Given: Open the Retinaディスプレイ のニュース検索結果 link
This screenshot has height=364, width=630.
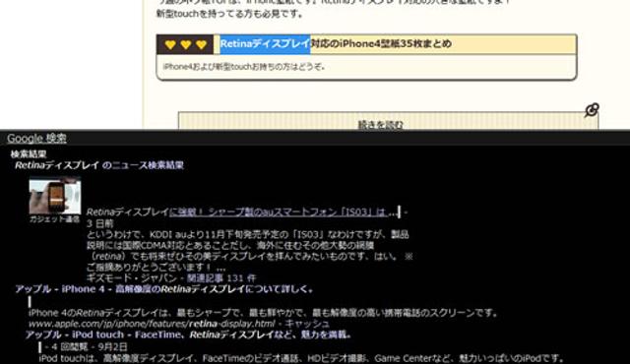Looking at the screenshot, I should tap(99, 165).
